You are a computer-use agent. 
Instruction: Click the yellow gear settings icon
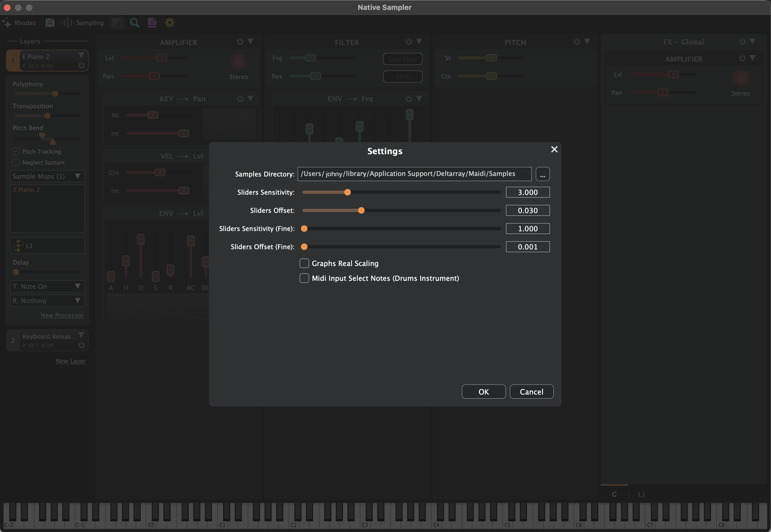pos(170,23)
